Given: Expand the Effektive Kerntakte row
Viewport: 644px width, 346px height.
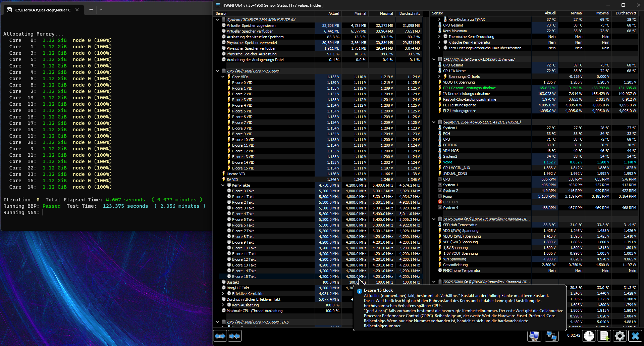Looking at the screenshot, I should coord(223,294).
